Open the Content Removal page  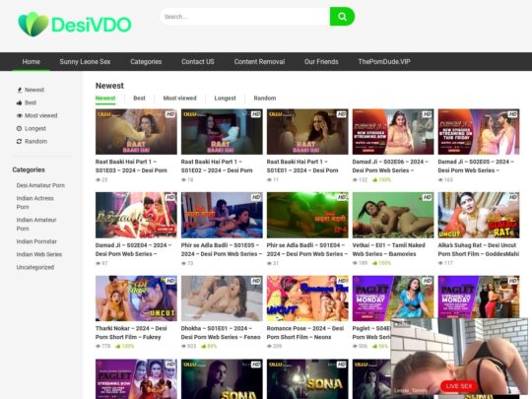point(259,62)
